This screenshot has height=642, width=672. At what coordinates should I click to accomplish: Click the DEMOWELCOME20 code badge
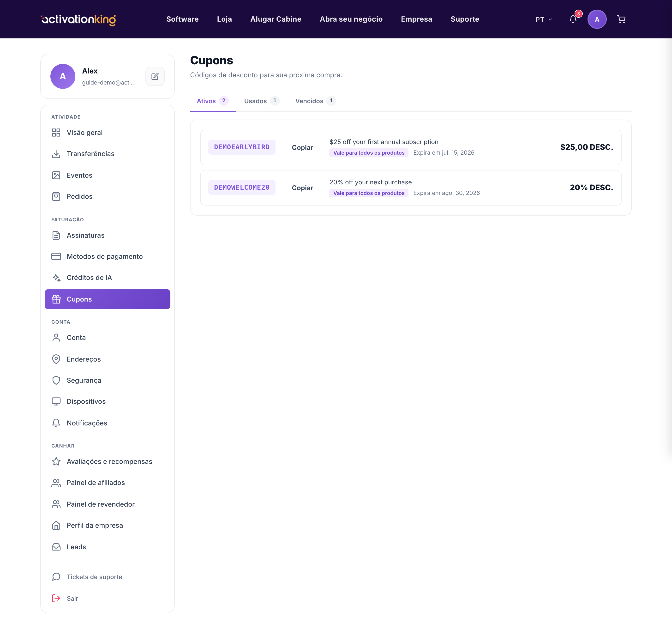242,188
